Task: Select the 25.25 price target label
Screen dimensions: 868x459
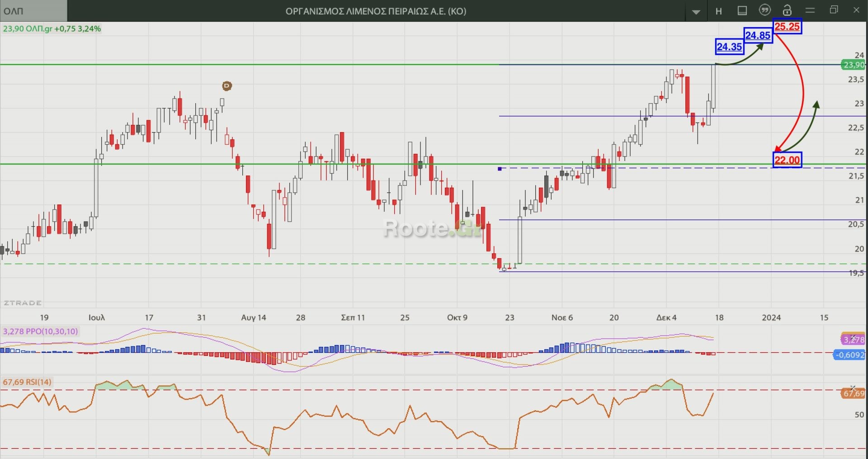Action: coord(787,27)
